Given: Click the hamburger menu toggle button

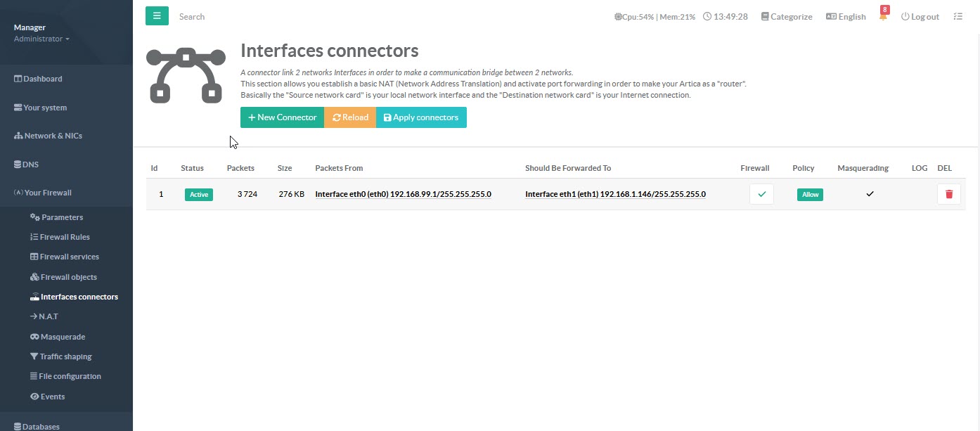Looking at the screenshot, I should [157, 15].
